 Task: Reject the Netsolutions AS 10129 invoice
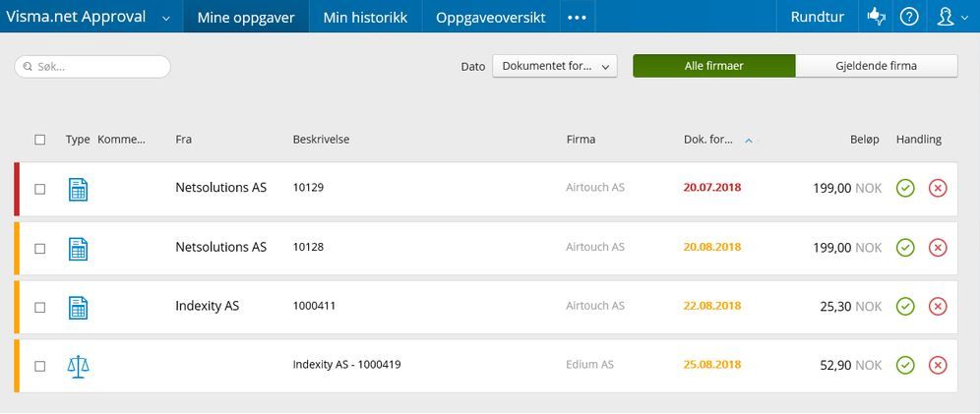(937, 188)
